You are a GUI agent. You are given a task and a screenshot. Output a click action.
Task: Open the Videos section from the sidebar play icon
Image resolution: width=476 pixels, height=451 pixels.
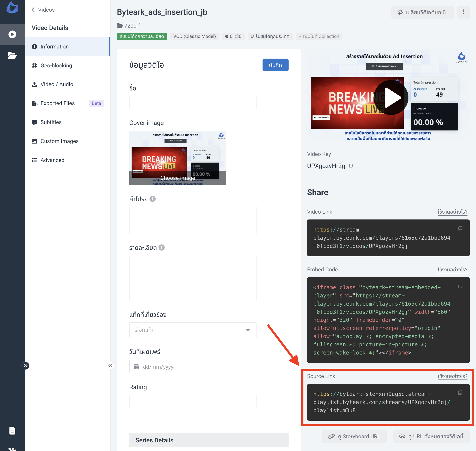[12, 34]
